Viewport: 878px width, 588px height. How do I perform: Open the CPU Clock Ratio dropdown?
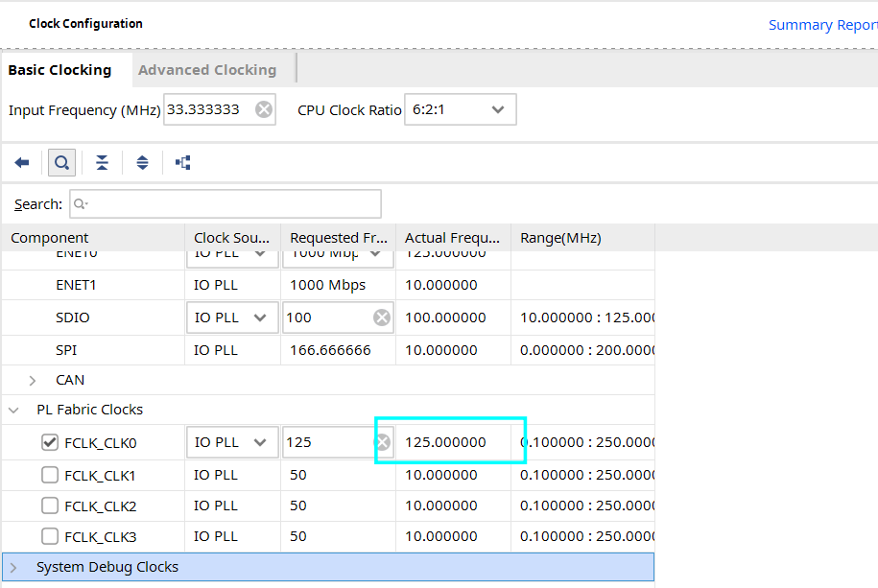[461, 109]
